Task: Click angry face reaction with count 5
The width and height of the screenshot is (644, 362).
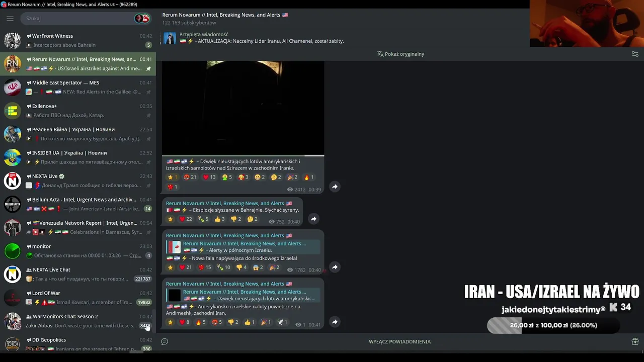Action: (217, 322)
